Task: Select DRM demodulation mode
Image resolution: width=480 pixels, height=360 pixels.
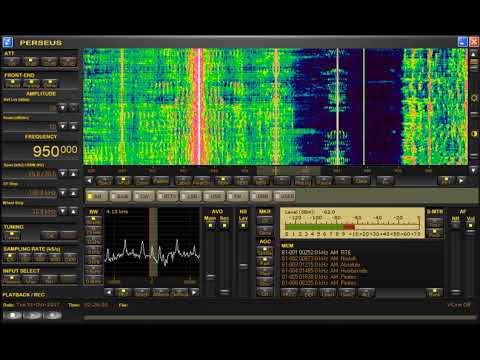Action: [261, 196]
